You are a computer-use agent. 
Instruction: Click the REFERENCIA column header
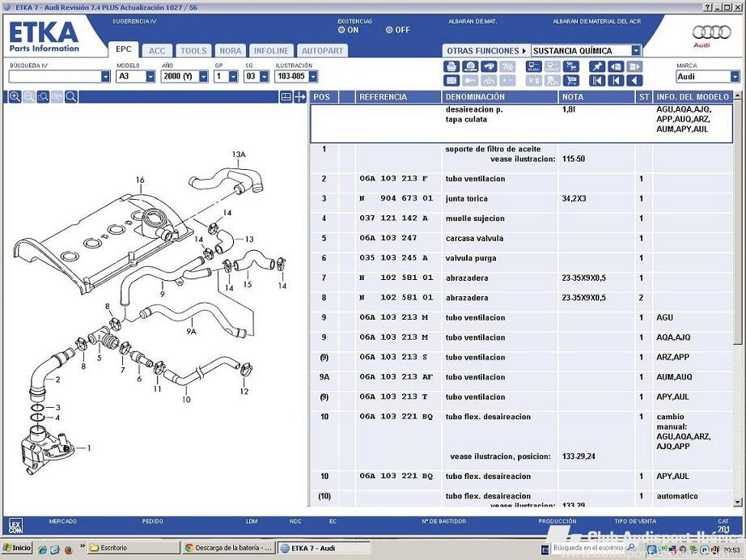click(x=398, y=96)
